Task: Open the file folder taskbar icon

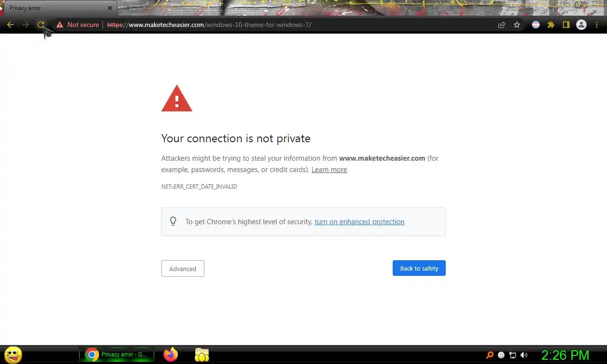Action: click(x=202, y=355)
